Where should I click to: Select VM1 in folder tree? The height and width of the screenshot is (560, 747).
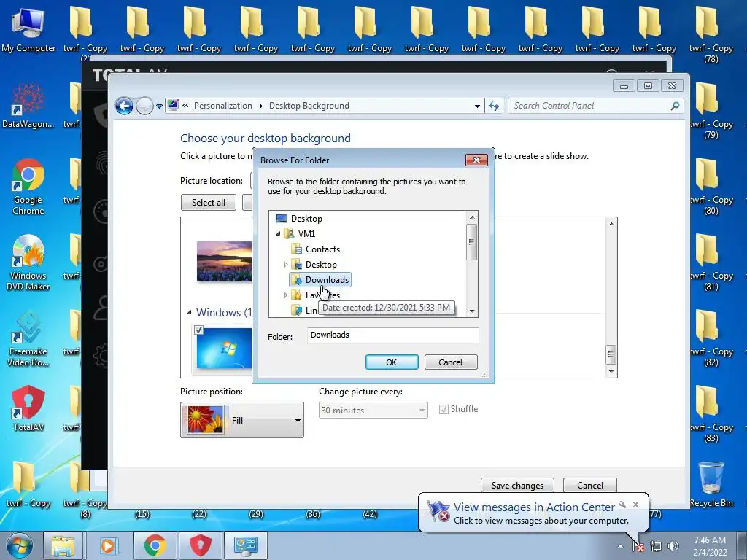(x=306, y=234)
